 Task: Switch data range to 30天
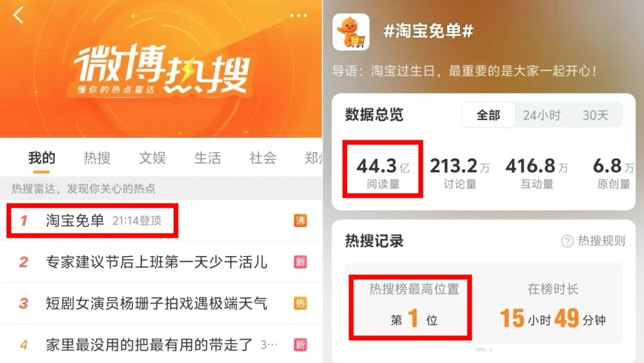(595, 115)
